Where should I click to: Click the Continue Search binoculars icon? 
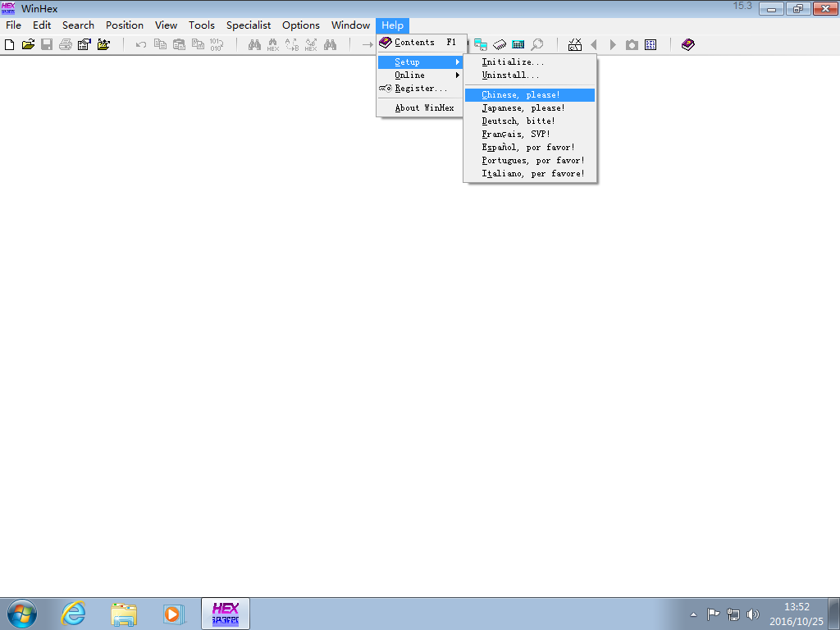pos(330,44)
